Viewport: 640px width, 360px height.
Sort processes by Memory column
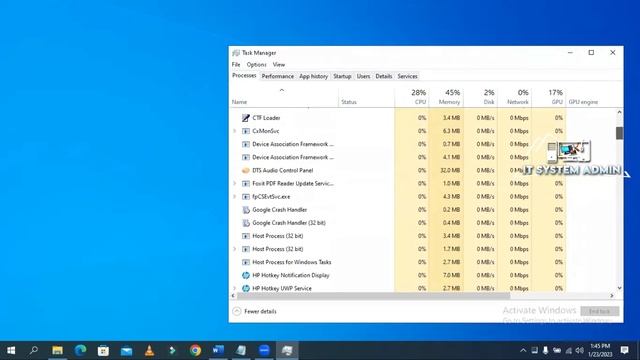click(446, 97)
